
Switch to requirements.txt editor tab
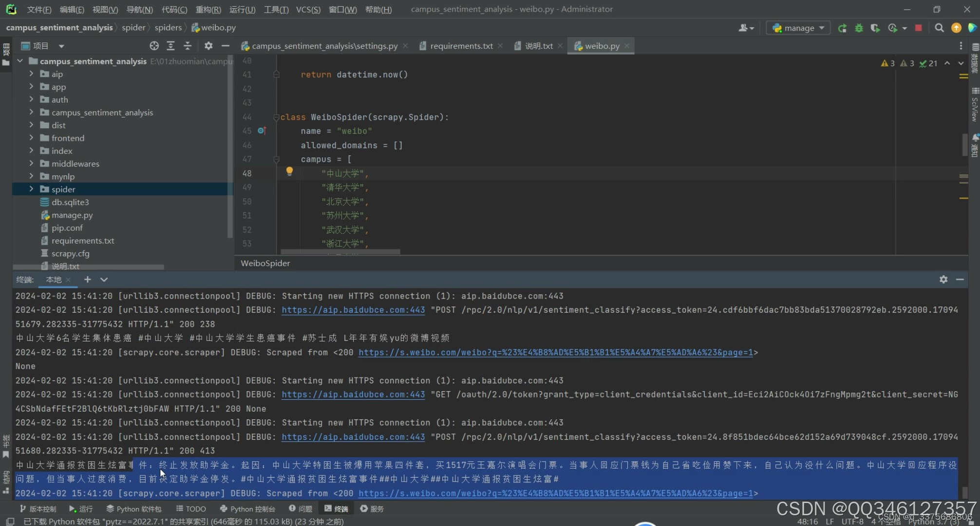(x=461, y=46)
